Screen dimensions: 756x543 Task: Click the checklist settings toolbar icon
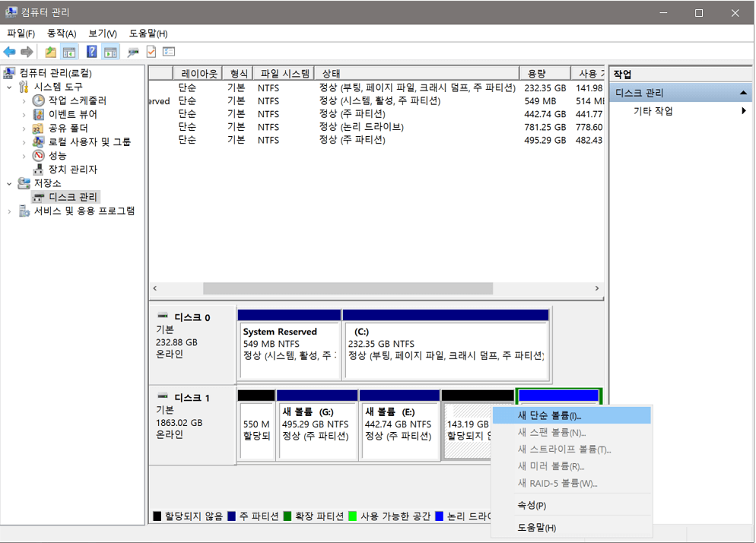167,51
